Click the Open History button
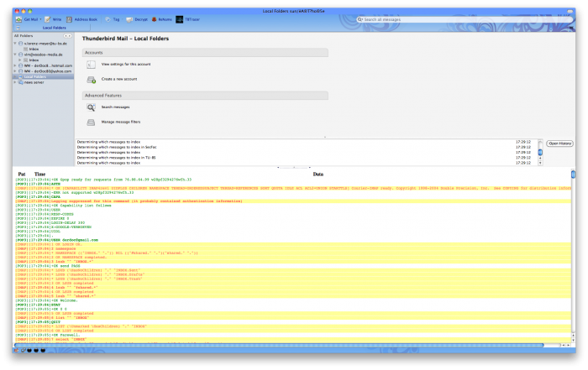Screen dimensions: 588x370 tap(559, 143)
